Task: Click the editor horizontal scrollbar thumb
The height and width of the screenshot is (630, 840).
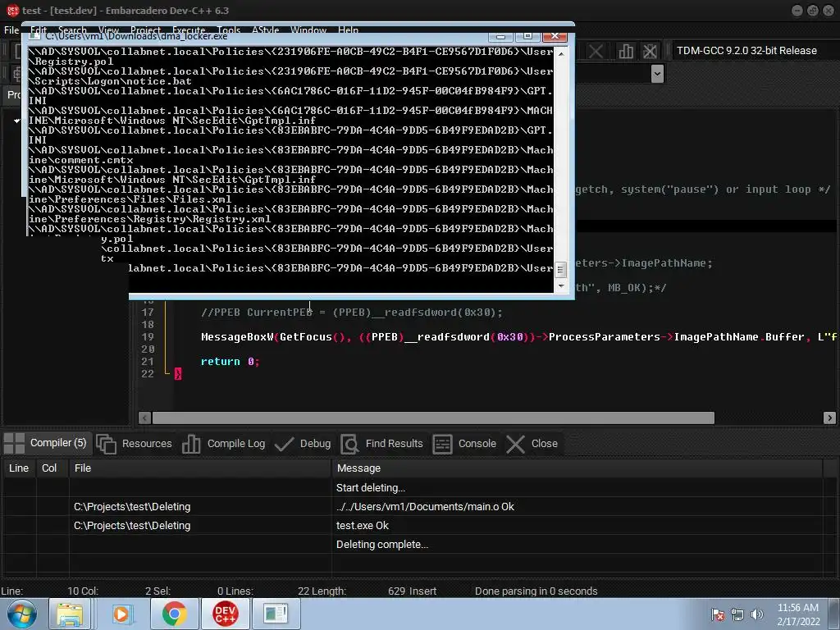Action: [x=433, y=418]
